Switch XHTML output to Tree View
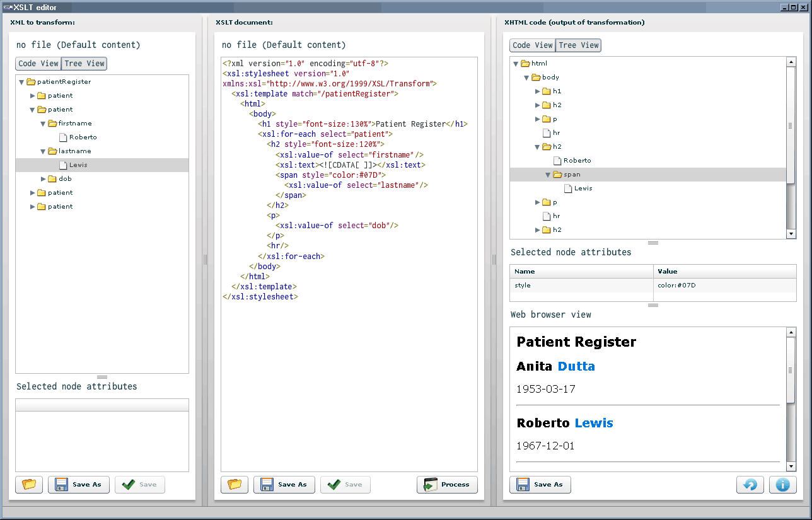Image resolution: width=812 pixels, height=520 pixels. (579, 45)
